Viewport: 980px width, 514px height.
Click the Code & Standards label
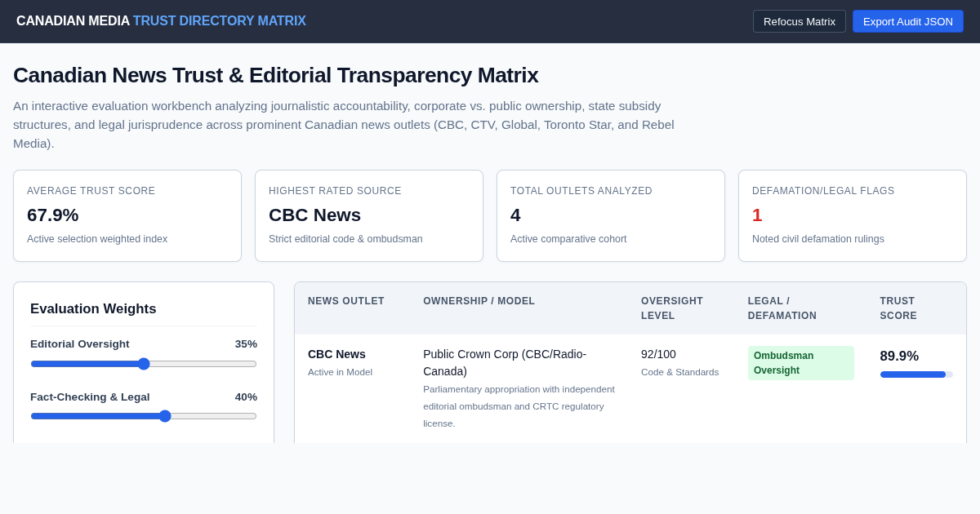coord(680,372)
